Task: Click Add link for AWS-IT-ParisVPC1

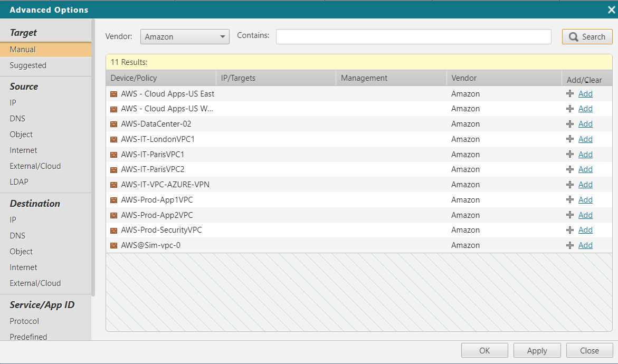Action: tap(585, 155)
